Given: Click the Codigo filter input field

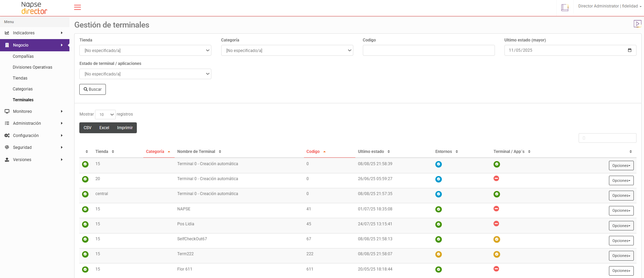Looking at the screenshot, I should 429,50.
